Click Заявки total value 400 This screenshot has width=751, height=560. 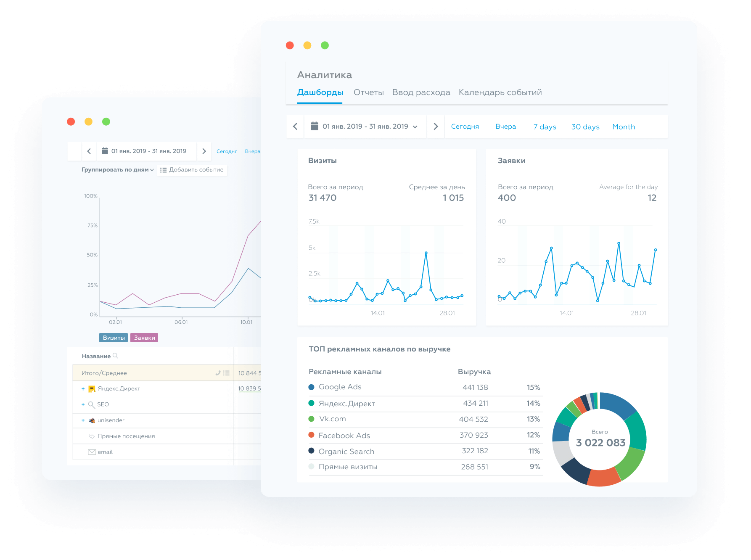tap(507, 198)
